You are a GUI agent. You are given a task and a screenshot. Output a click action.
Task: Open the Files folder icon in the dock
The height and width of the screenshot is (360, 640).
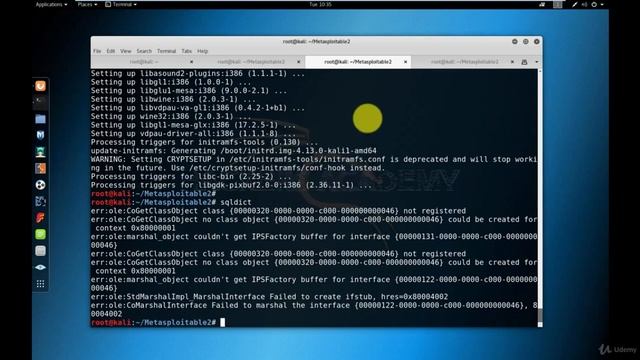click(x=40, y=119)
